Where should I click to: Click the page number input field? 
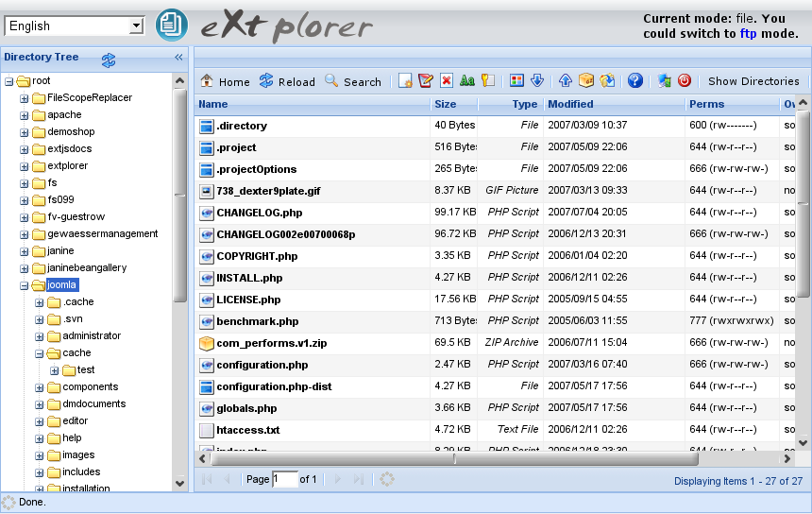tap(285, 479)
